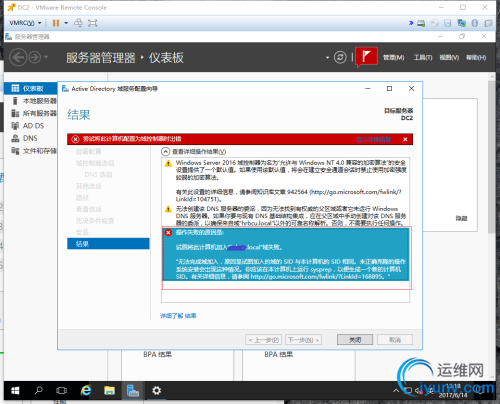
Task: Click the VMRC floppy device icon
Action: pyautogui.click(x=448, y=23)
